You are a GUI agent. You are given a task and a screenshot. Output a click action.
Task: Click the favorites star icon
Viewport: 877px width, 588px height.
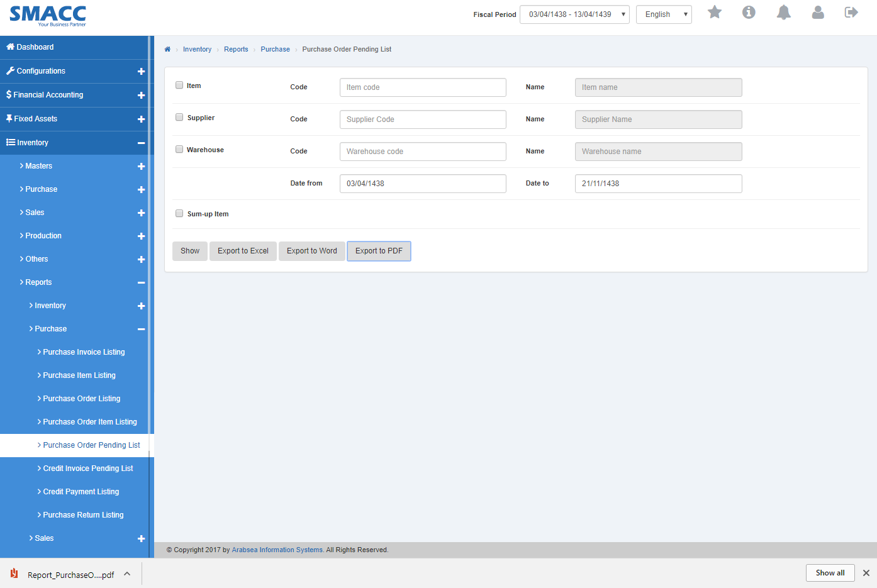[714, 11]
